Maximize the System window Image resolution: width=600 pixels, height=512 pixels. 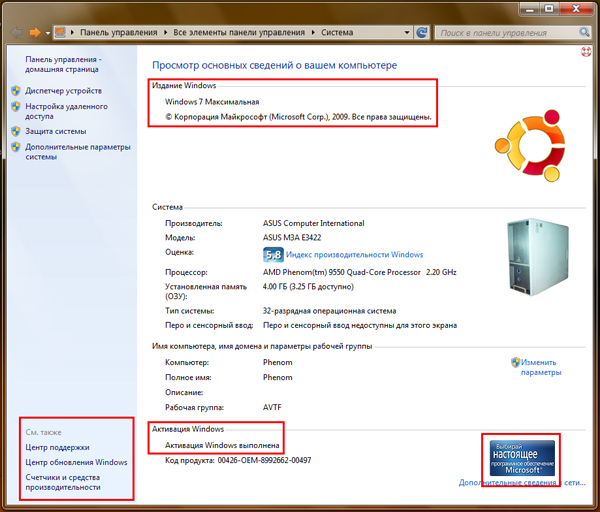click(x=549, y=9)
